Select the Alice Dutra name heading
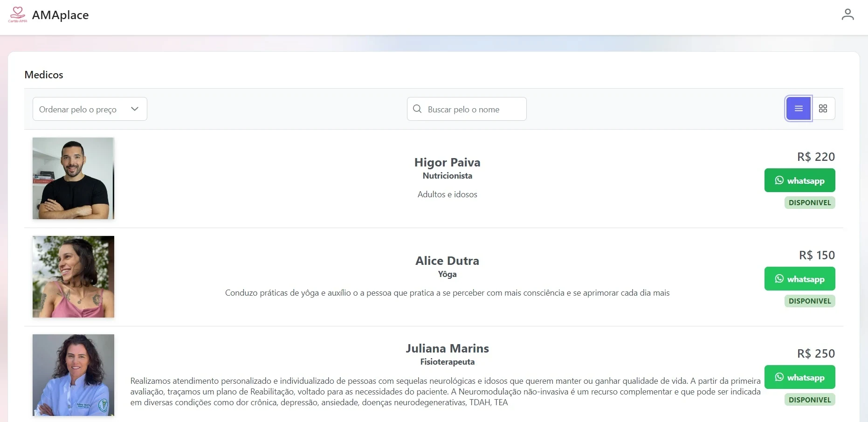This screenshot has height=422, width=868. [x=447, y=261]
